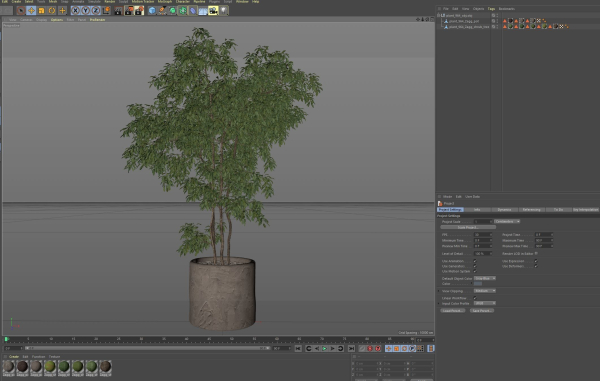The height and width of the screenshot is (381, 600).
Task: Render the active view clapperboard icon
Action: point(118,11)
